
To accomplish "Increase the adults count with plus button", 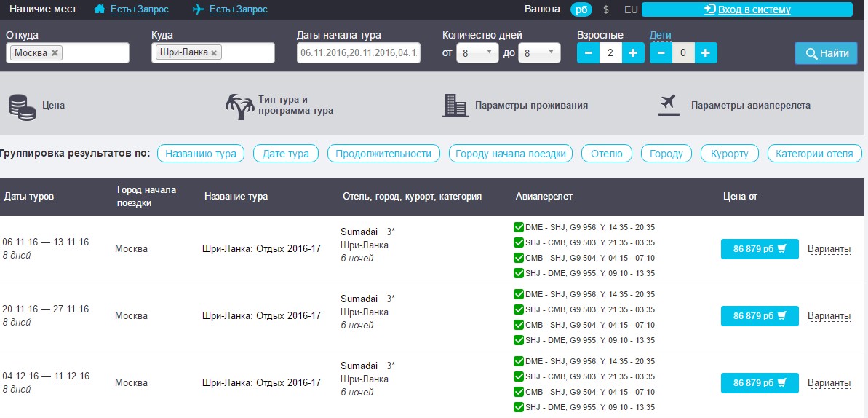I will pyautogui.click(x=633, y=53).
